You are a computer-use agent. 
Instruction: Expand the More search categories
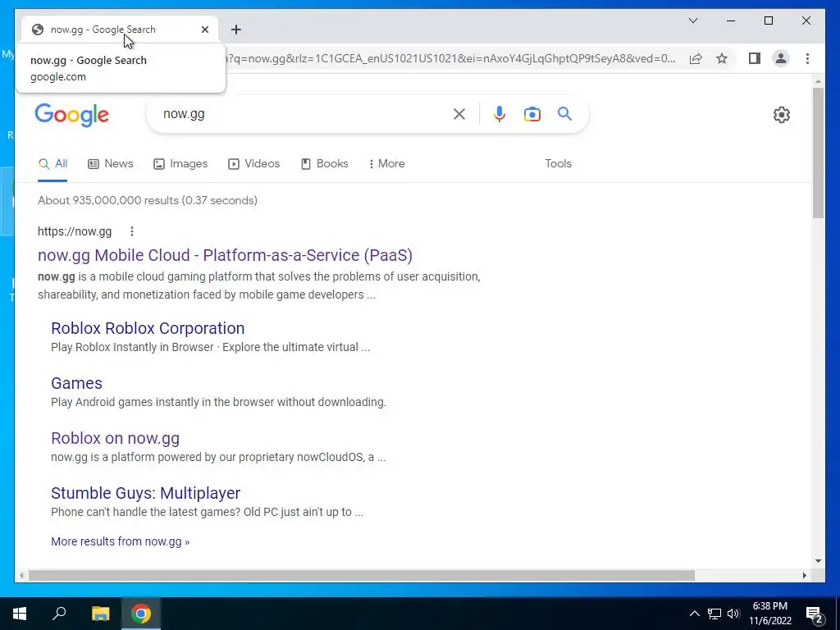tap(387, 164)
